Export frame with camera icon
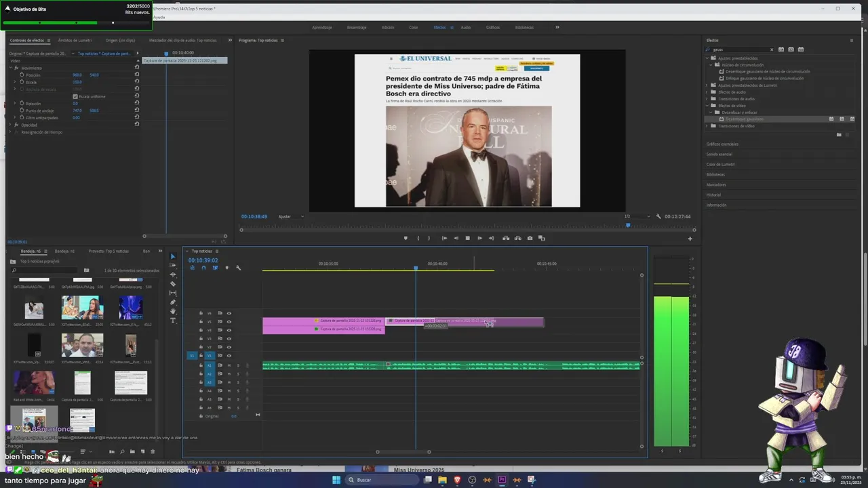 (530, 238)
